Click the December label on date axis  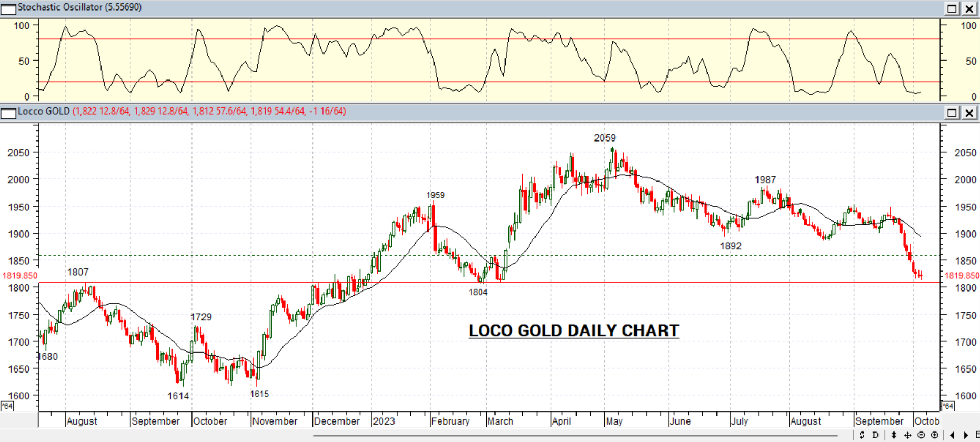tap(337, 421)
